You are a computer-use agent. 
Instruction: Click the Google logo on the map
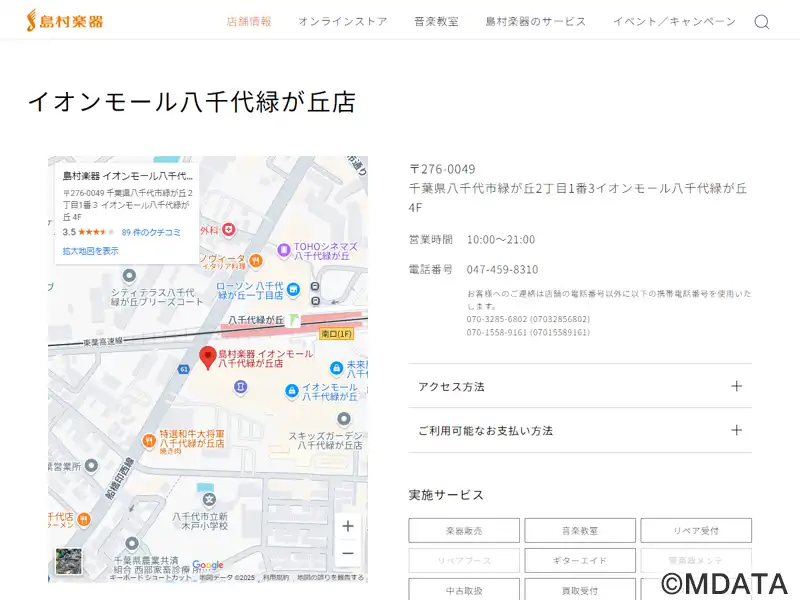click(x=208, y=565)
